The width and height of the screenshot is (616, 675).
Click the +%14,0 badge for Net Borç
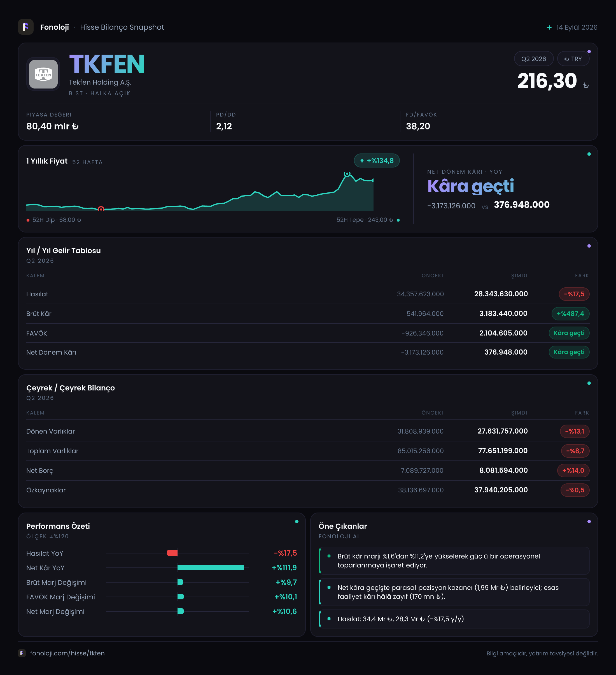[573, 471]
